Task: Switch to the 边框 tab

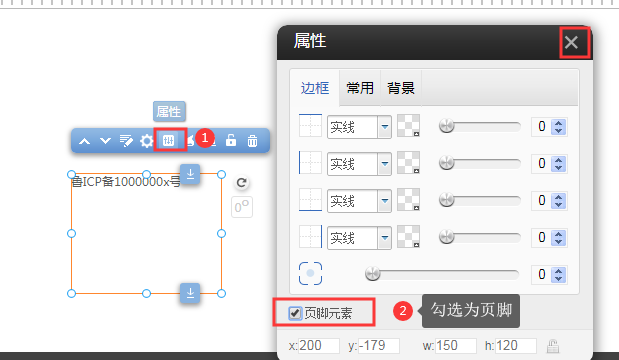Action: [315, 88]
